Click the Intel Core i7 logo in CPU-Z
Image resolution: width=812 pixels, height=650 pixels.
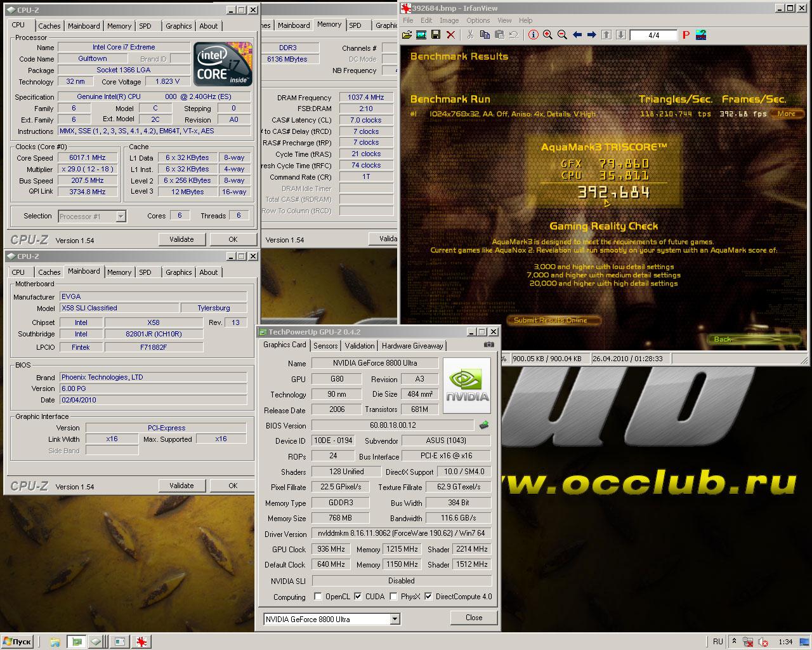(223, 64)
